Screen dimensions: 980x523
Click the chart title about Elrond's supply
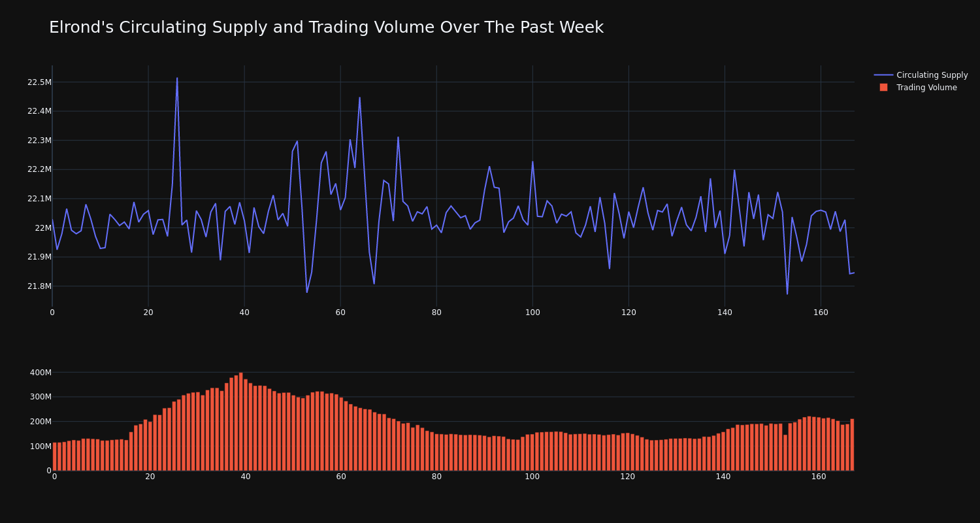[x=326, y=27]
